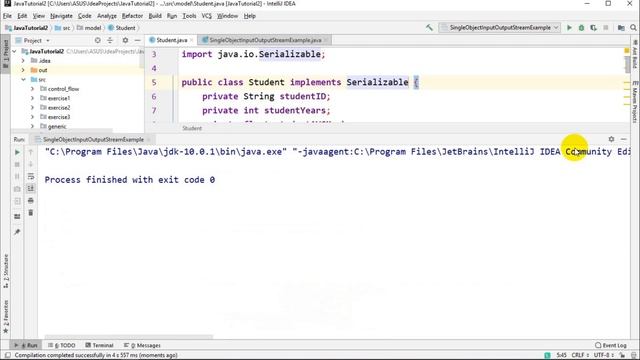Viewport: 640px width, 360px height.
Task: Click Collapse All icon in Project panel
Action: click(x=110, y=40)
